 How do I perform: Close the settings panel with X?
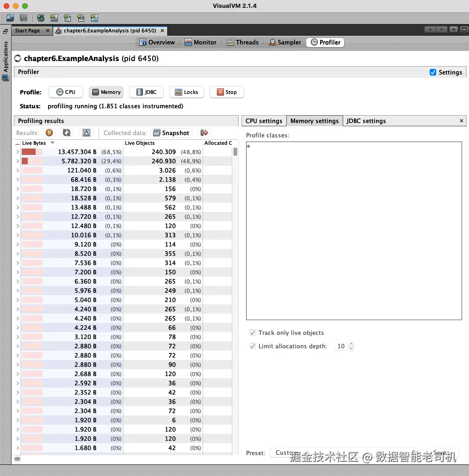(x=462, y=121)
